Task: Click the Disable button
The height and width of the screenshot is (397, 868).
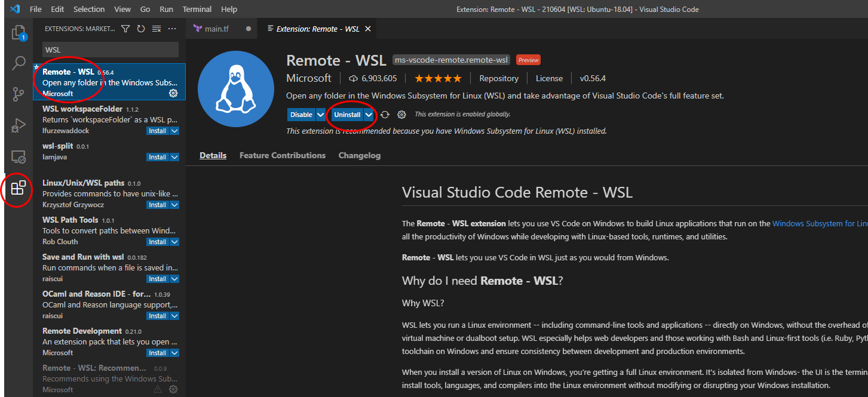Action: click(x=301, y=115)
